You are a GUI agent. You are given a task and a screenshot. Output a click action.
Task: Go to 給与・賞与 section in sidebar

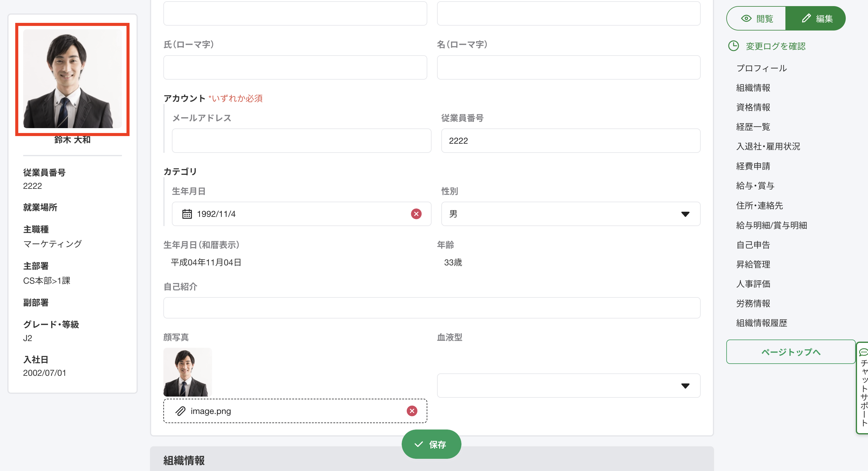pos(755,185)
